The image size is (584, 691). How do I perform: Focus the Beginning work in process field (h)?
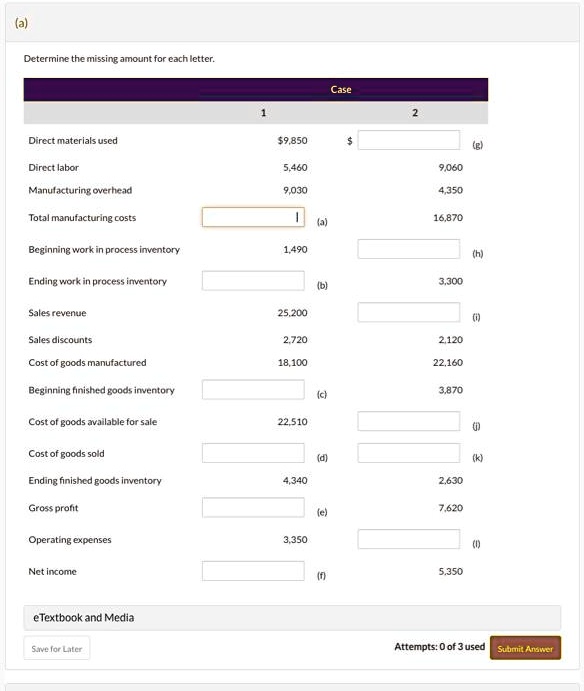[409, 249]
